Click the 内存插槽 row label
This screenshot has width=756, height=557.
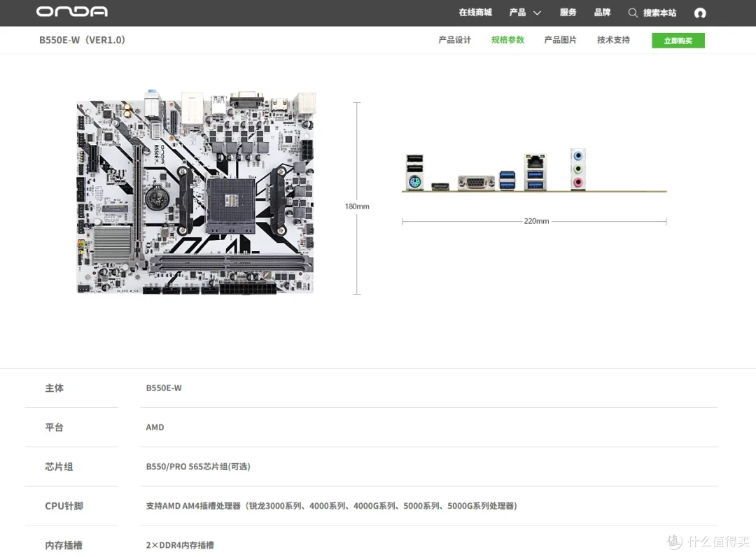point(64,545)
